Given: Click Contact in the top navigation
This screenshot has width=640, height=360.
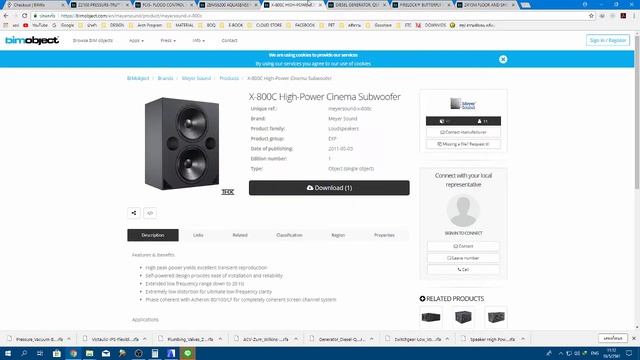Looking at the screenshot, I should (x=229, y=40).
